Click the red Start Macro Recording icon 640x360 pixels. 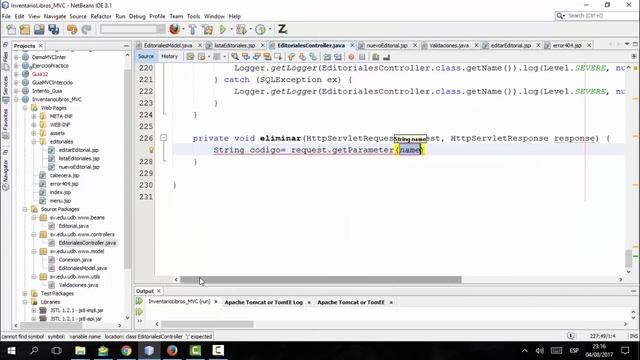click(x=351, y=57)
